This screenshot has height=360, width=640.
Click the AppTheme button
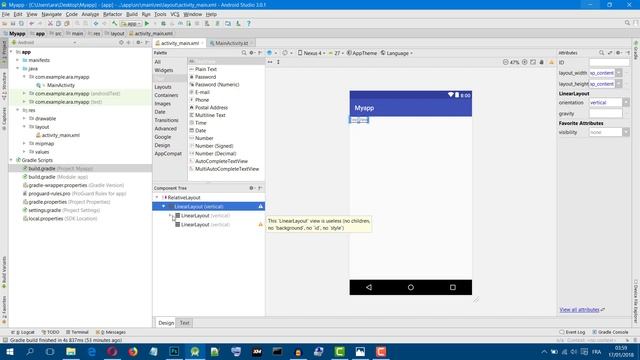(362, 53)
